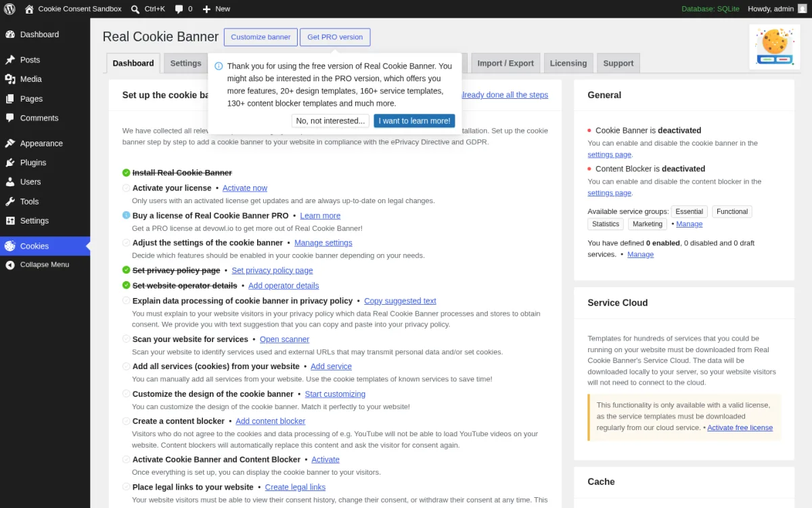Open the Ctrl+K search icon
812x508 pixels.
click(x=135, y=9)
